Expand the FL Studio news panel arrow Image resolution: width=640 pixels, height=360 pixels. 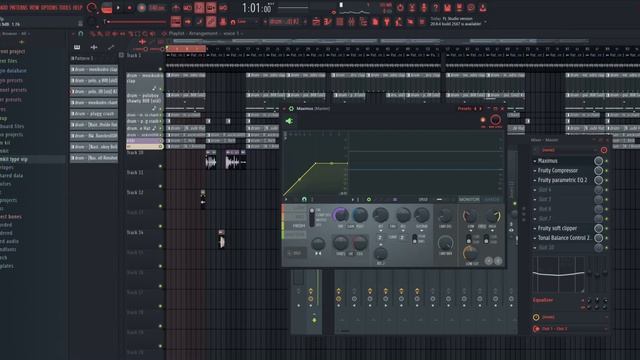[485, 21]
